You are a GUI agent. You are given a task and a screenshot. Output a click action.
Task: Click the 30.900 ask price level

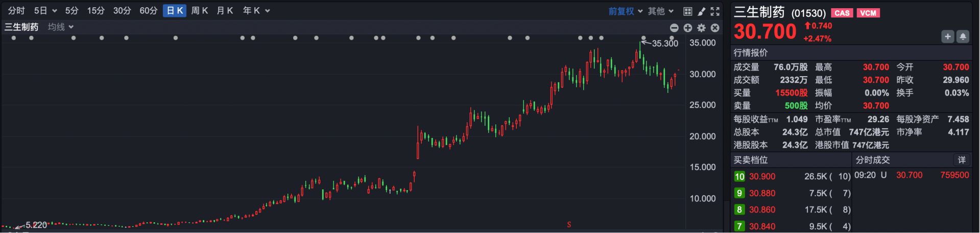pos(762,176)
